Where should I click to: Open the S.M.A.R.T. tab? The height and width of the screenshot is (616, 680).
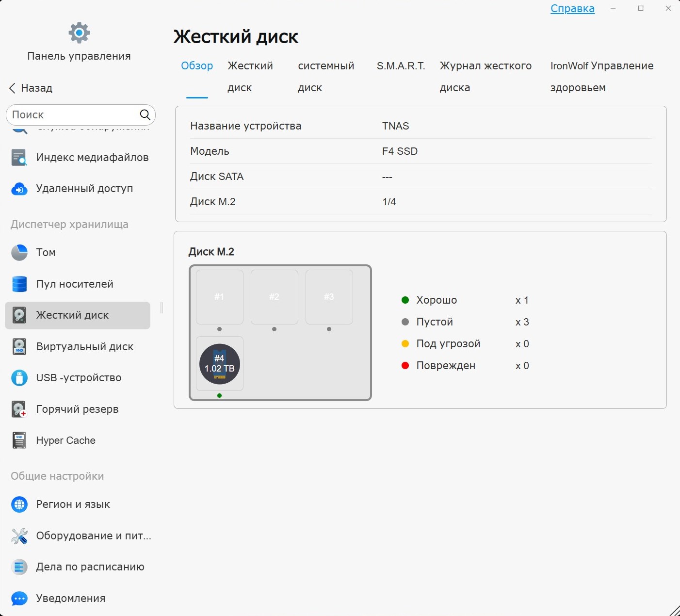point(401,66)
